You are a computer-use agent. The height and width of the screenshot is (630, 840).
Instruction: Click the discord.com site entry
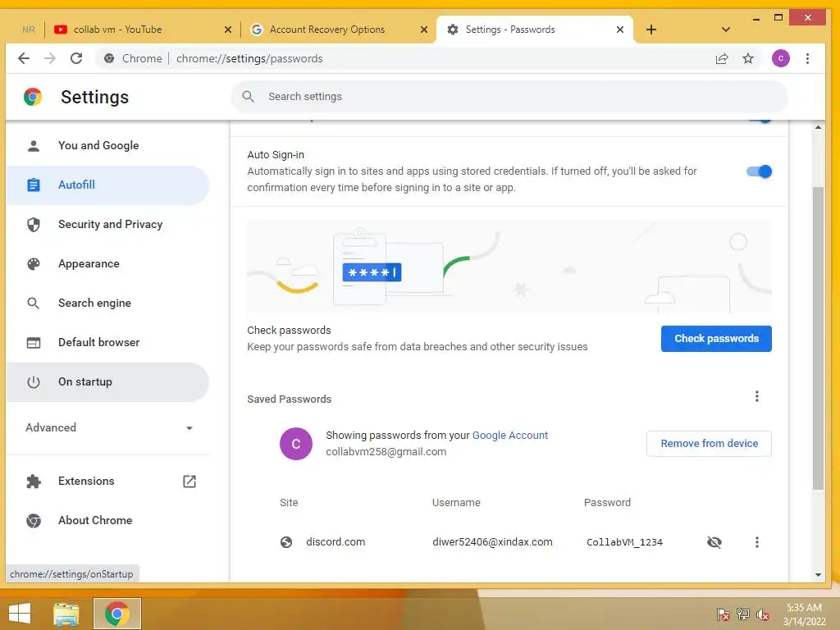click(x=336, y=542)
